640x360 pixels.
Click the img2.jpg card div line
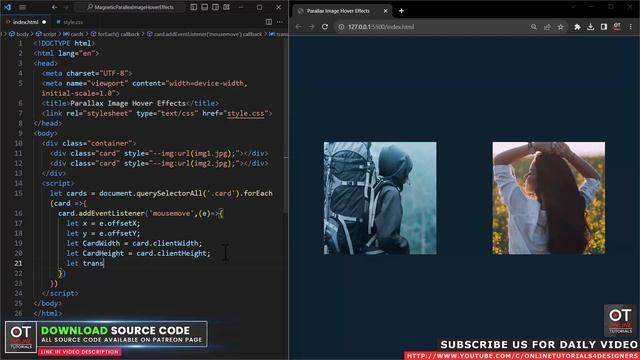pyautogui.click(x=159, y=163)
